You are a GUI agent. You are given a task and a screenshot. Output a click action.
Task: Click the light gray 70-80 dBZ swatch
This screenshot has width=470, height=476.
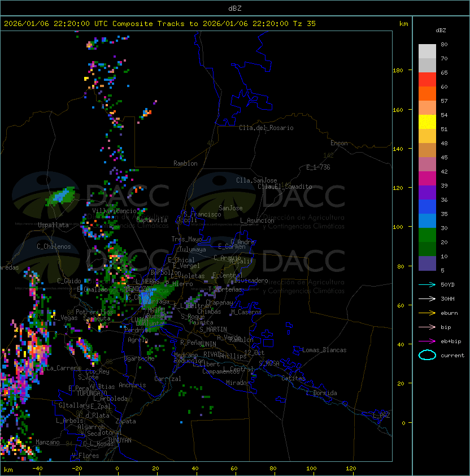tap(427, 51)
